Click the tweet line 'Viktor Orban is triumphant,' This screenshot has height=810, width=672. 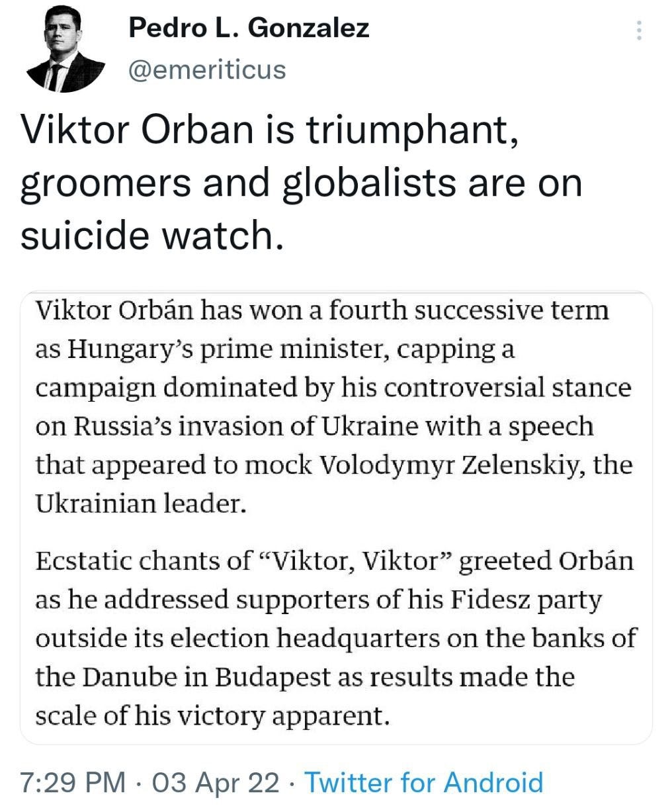tap(269, 130)
